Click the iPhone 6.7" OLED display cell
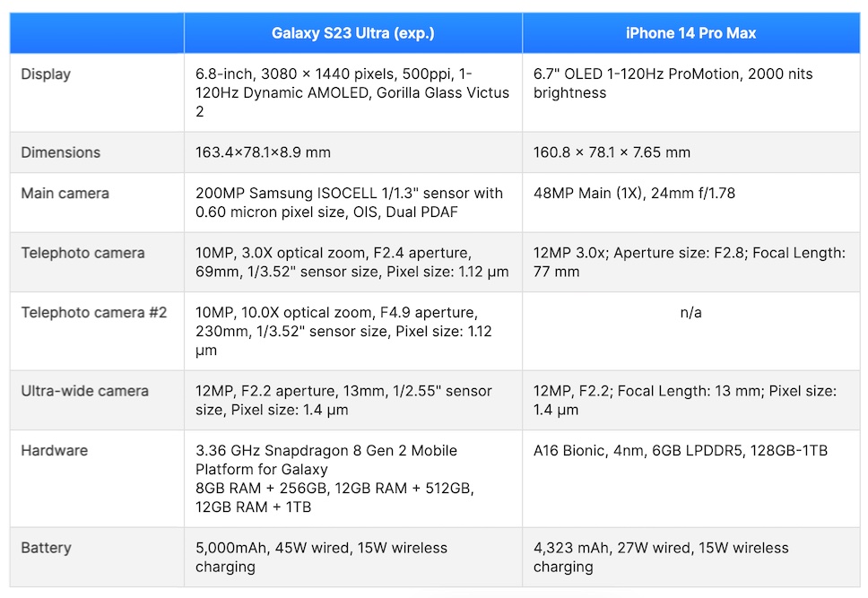This screenshot has height=598, width=868. (673, 83)
